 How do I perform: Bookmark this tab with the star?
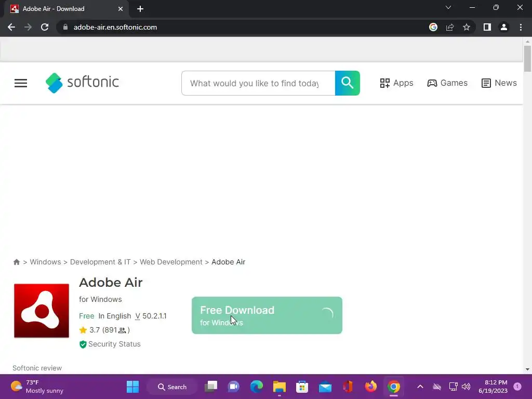pos(467,27)
